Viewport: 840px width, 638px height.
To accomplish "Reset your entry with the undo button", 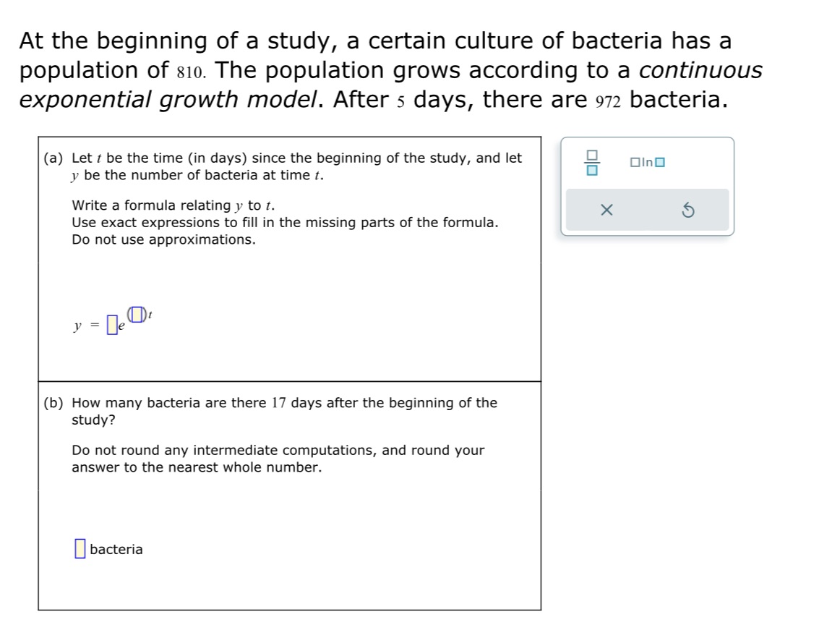I will tap(689, 210).
